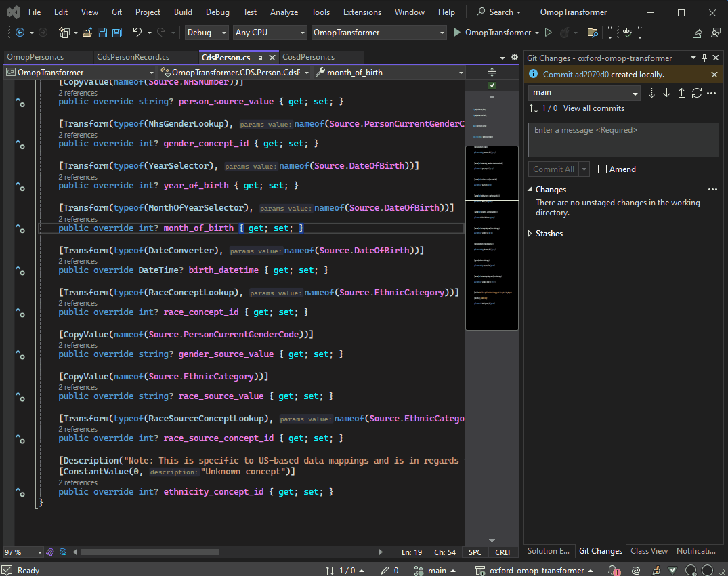
Task: Click the Push up-arrow icon in Git Changes
Action: pyautogui.click(x=681, y=93)
